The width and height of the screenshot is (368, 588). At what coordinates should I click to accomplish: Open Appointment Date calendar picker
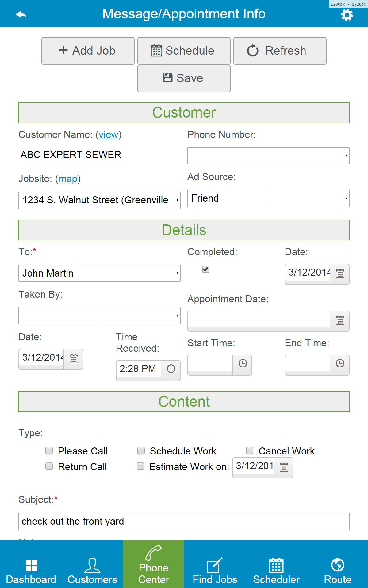(340, 321)
